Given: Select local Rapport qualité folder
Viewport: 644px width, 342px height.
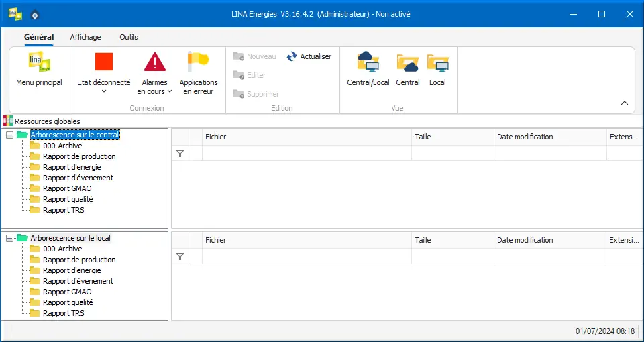Looking at the screenshot, I should (68, 302).
